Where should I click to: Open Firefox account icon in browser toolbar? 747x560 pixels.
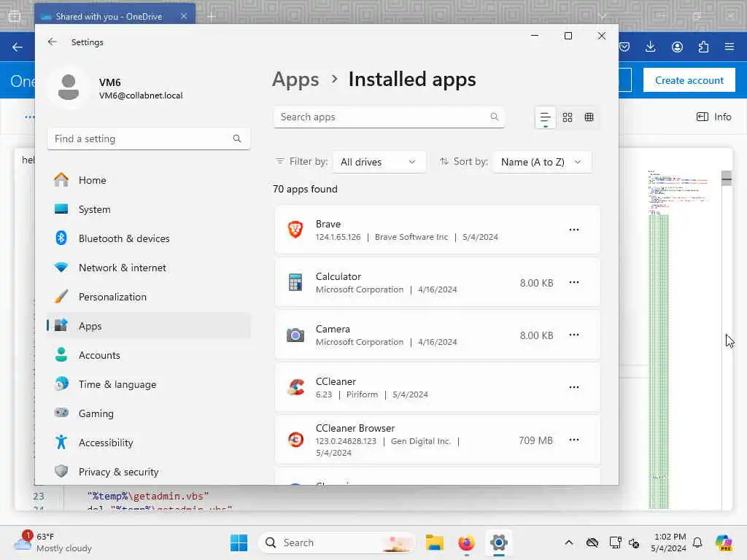pos(677,47)
